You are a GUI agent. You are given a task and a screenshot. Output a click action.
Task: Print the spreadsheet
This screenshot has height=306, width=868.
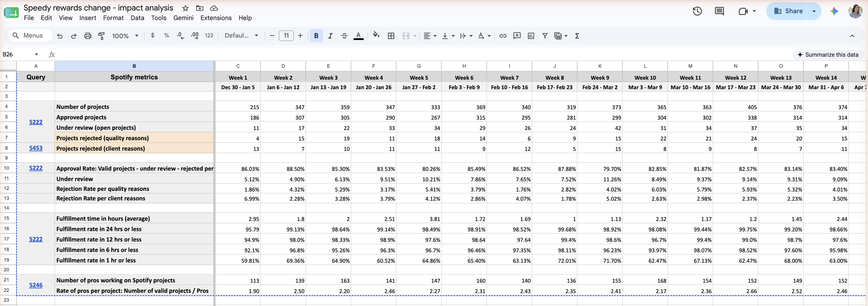(87, 36)
